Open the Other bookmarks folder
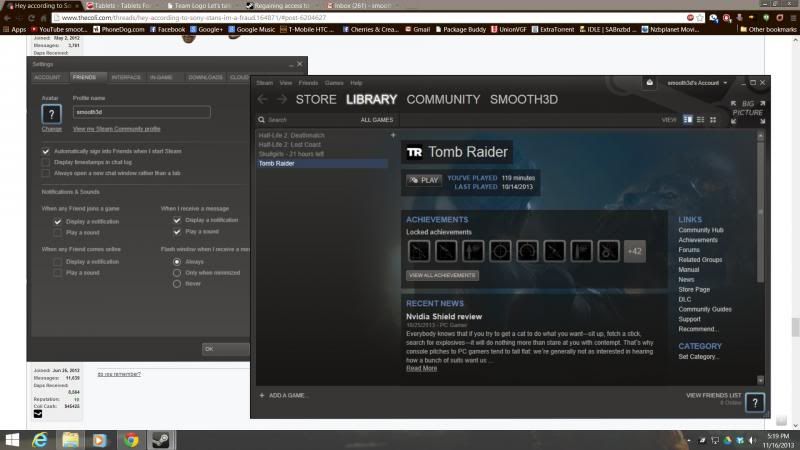 click(x=768, y=30)
